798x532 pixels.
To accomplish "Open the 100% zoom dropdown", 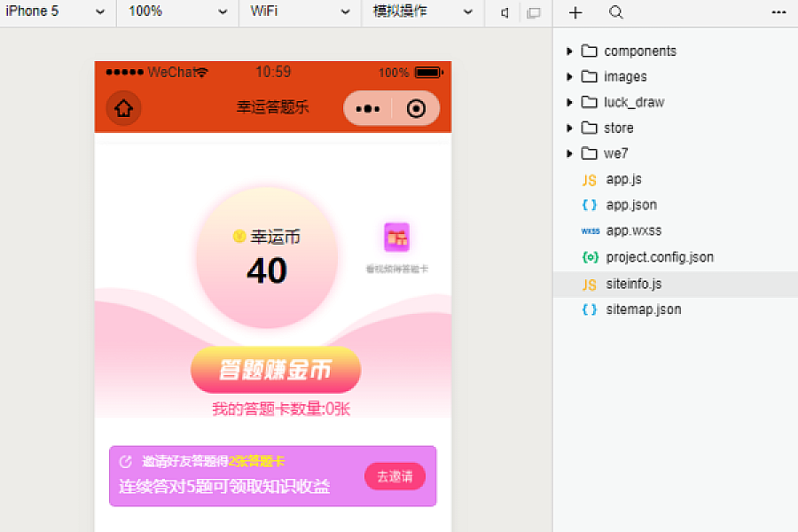I will [x=176, y=12].
